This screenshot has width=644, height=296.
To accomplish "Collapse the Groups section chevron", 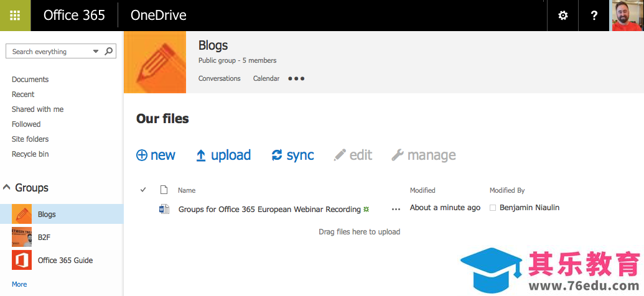I will pyautogui.click(x=7, y=187).
